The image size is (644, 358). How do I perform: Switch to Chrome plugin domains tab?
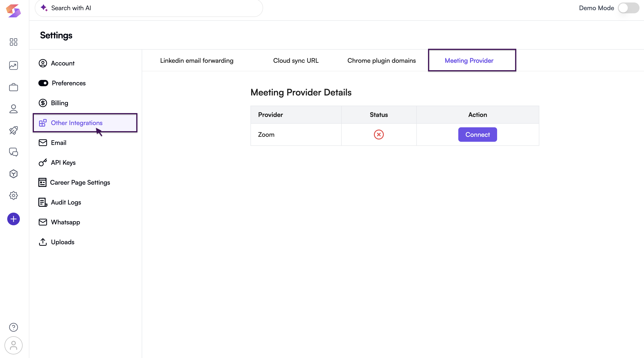382,60
